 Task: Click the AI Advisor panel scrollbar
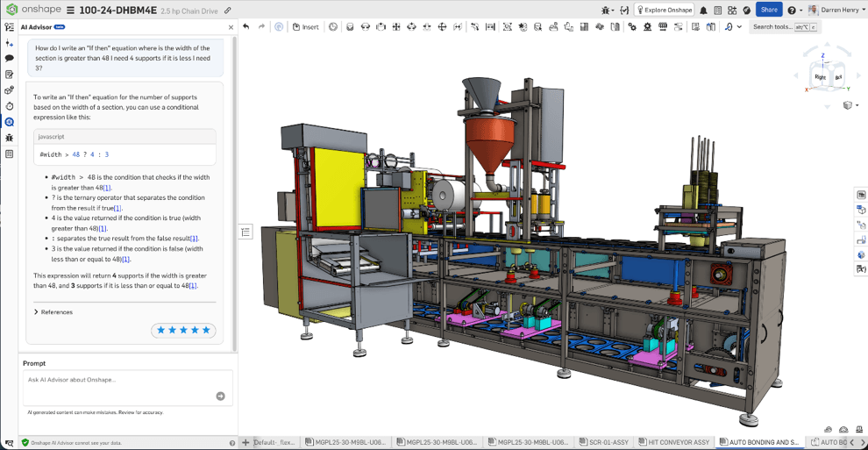pos(235,194)
